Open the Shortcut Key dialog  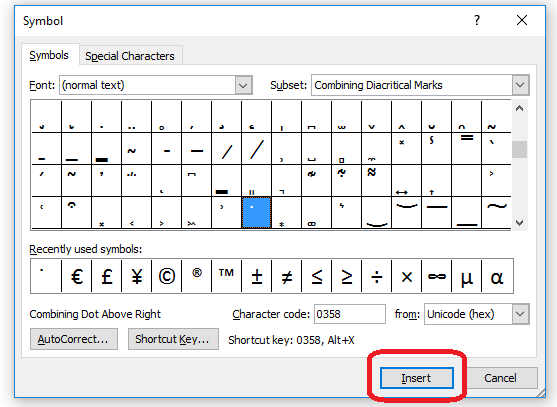coord(173,339)
